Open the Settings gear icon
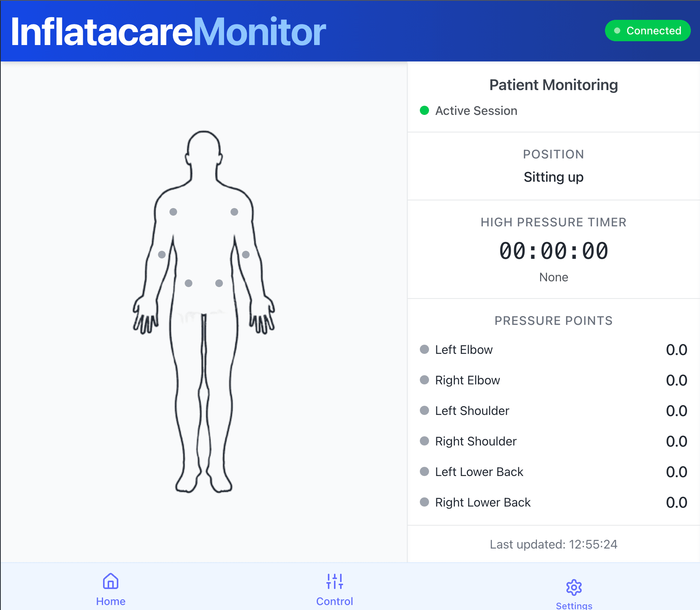The height and width of the screenshot is (610, 700). point(574,587)
